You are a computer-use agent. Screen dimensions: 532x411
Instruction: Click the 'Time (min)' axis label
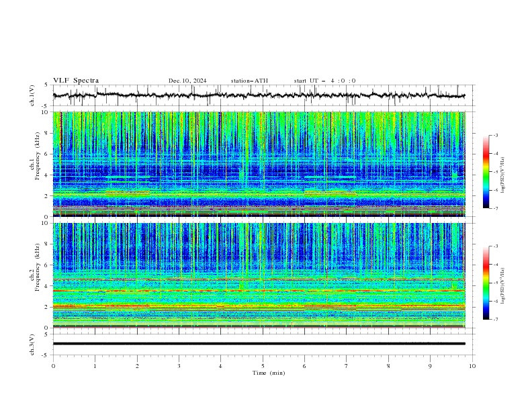tap(269, 373)
